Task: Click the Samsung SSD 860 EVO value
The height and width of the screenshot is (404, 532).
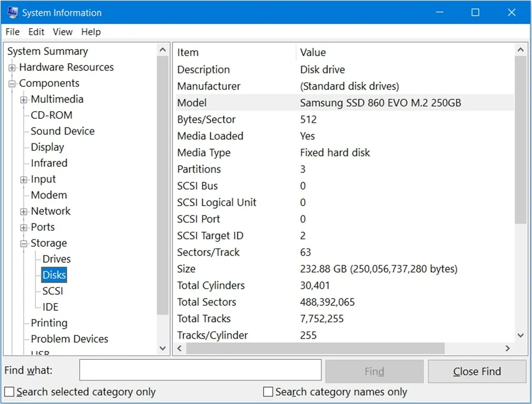Action: (x=381, y=102)
